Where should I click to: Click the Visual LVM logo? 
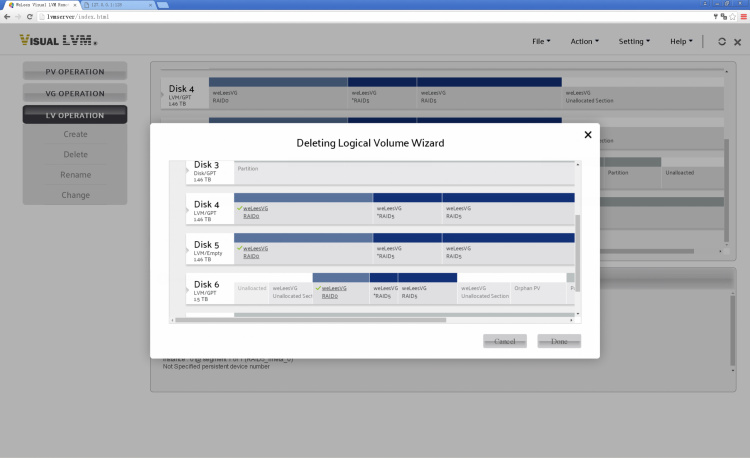click(58, 41)
